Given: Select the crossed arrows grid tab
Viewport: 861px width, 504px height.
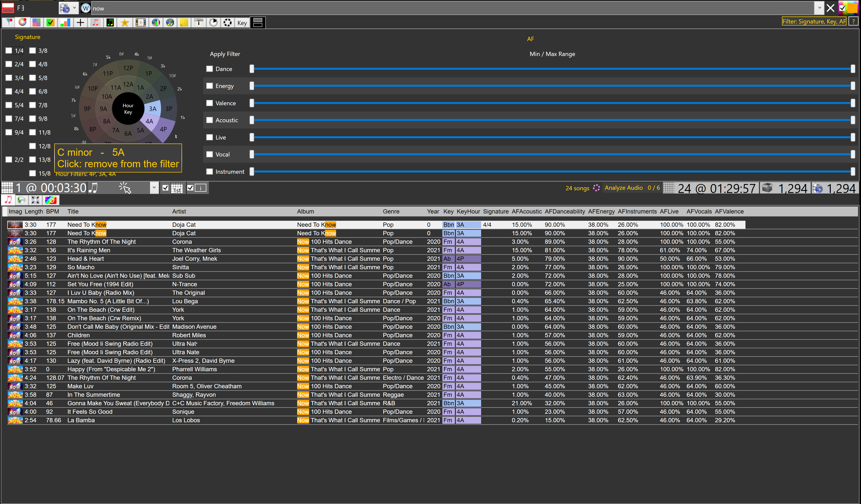Looking at the screenshot, I should pos(36,200).
